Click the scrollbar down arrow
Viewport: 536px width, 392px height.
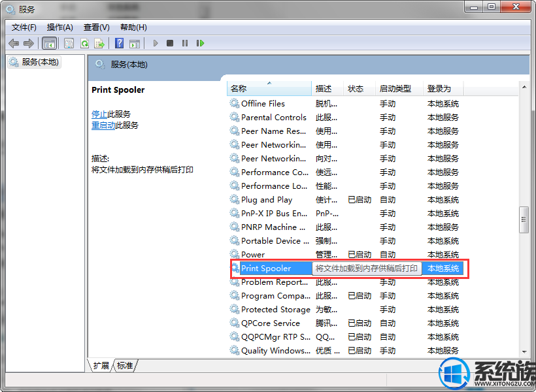point(524,352)
